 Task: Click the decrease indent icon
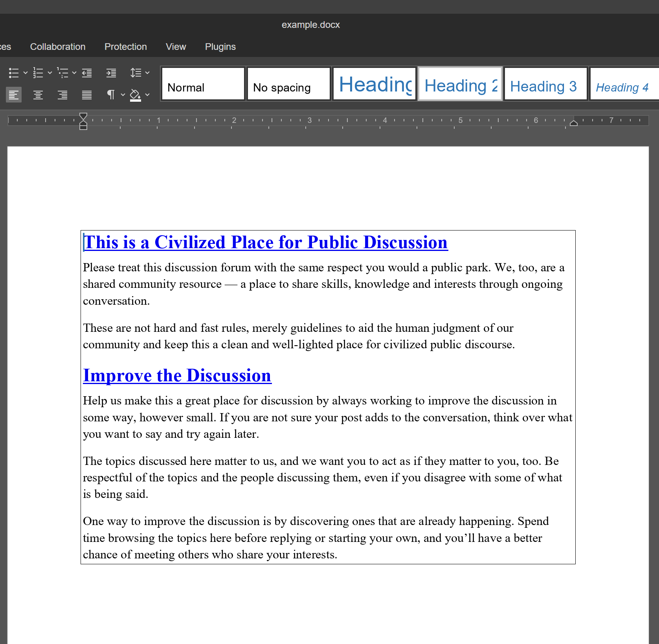pyautogui.click(x=87, y=73)
